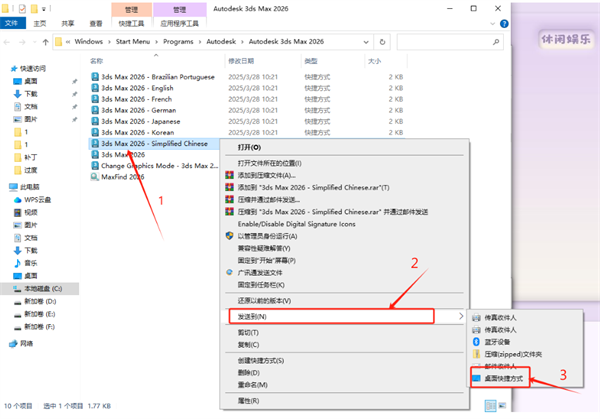Click the 桌面快捷方式 desktop shortcut icon
The image size is (600, 419).
point(475,379)
